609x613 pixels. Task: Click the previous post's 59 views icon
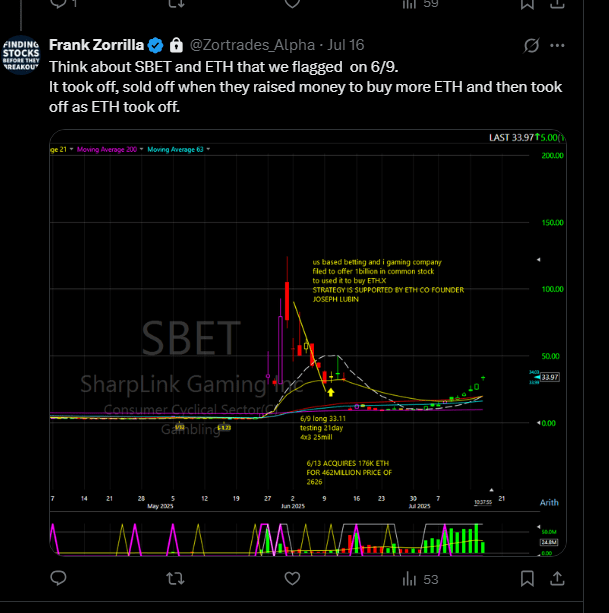pyautogui.click(x=420, y=4)
